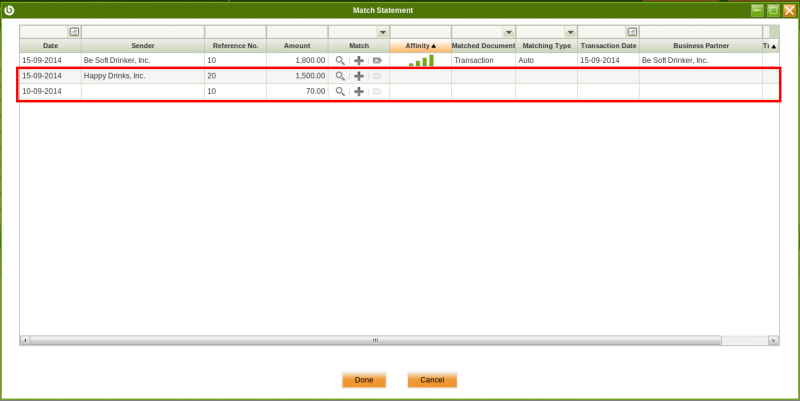Sort by Transaction Date column header
800x401 pixels.
[x=609, y=45]
